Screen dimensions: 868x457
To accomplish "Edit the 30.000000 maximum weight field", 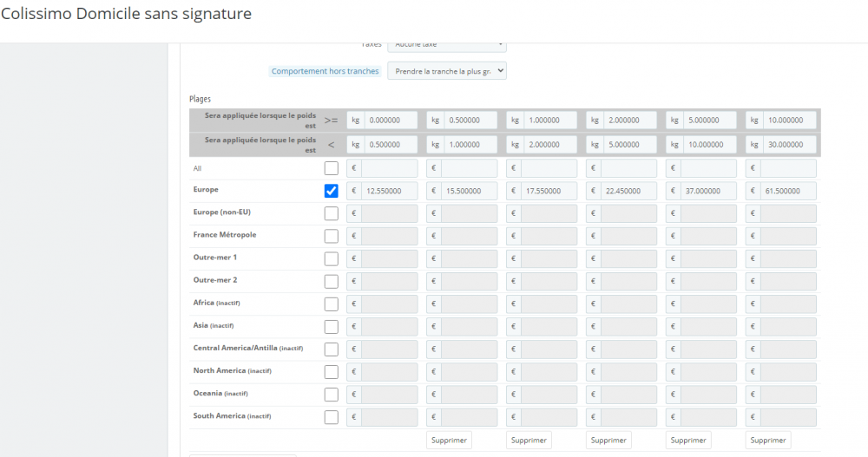I will tap(789, 145).
